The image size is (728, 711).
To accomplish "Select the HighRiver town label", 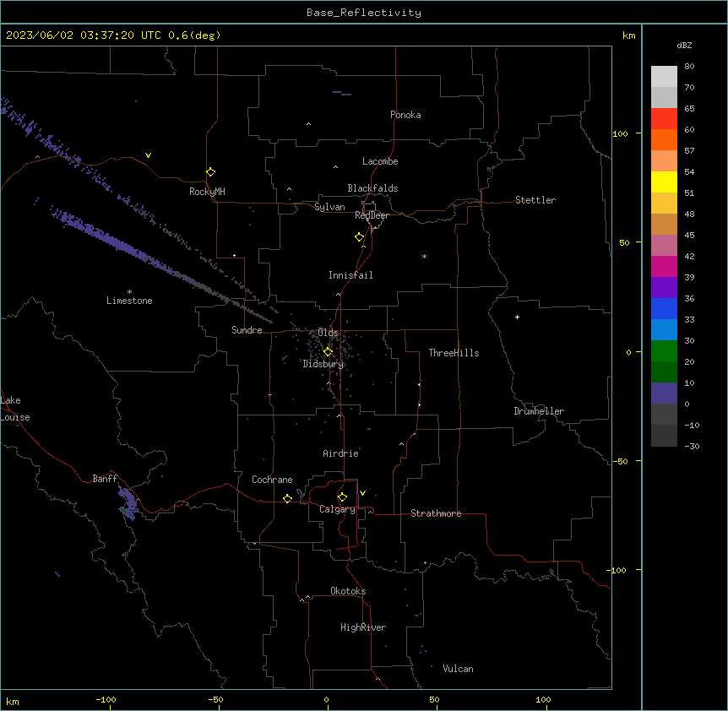I will (x=363, y=627).
